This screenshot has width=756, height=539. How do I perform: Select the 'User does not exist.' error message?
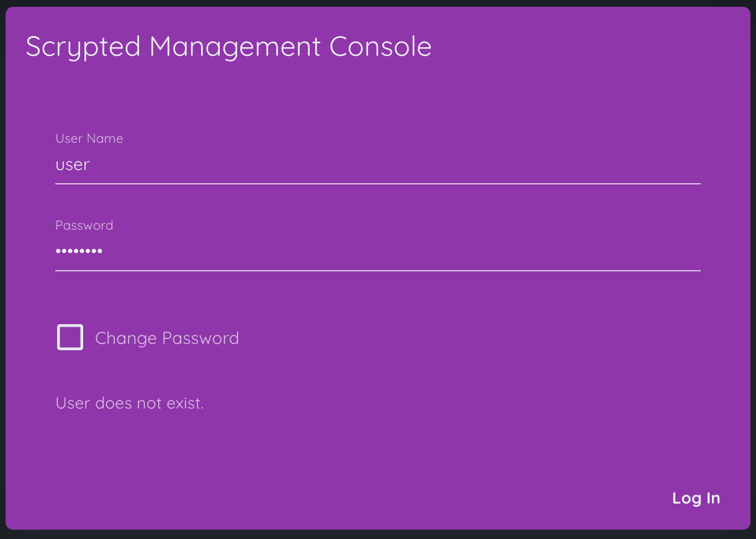pyautogui.click(x=130, y=403)
